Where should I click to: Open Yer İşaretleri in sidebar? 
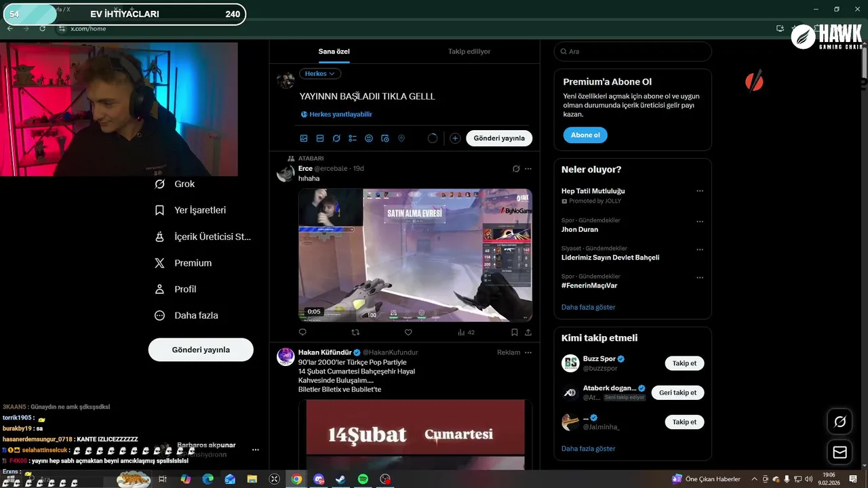point(191,210)
